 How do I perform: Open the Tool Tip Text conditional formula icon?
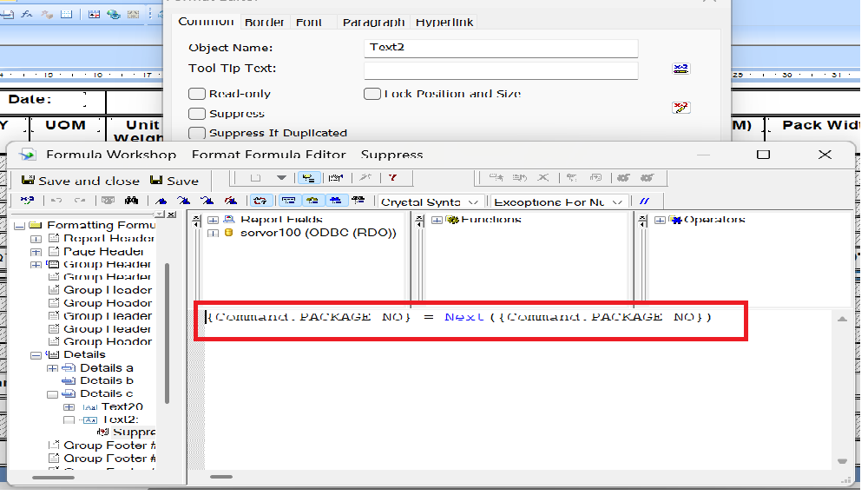pyautogui.click(x=681, y=68)
